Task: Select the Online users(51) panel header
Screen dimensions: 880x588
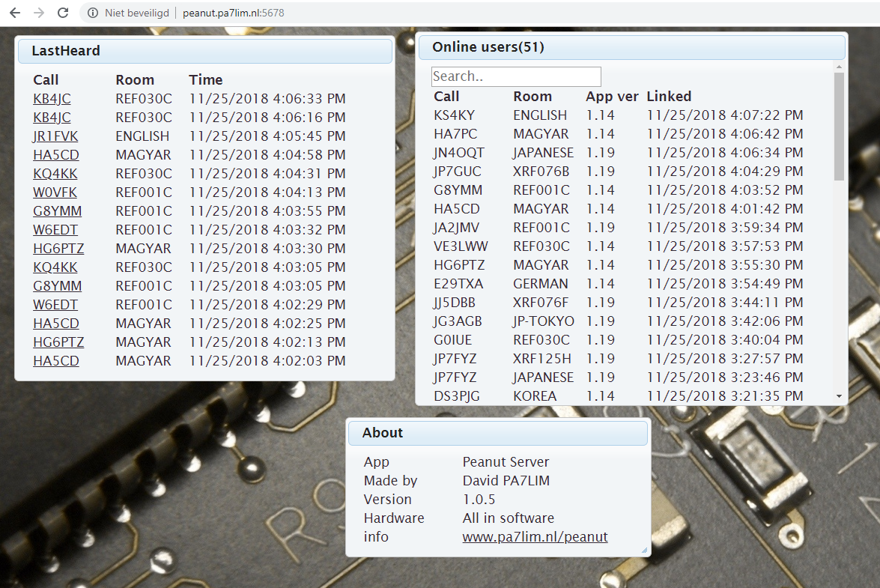Action: point(631,47)
